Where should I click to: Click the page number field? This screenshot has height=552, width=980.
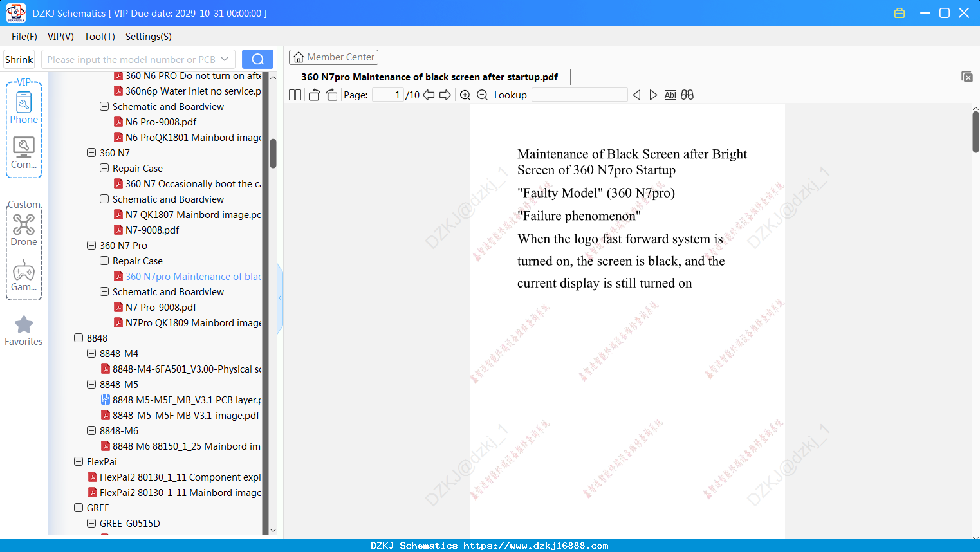coord(389,95)
